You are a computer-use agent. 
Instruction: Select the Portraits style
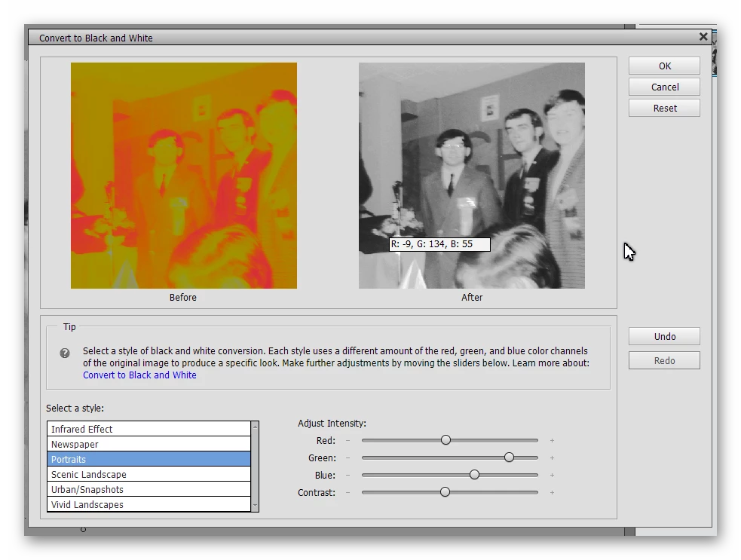pyautogui.click(x=149, y=459)
